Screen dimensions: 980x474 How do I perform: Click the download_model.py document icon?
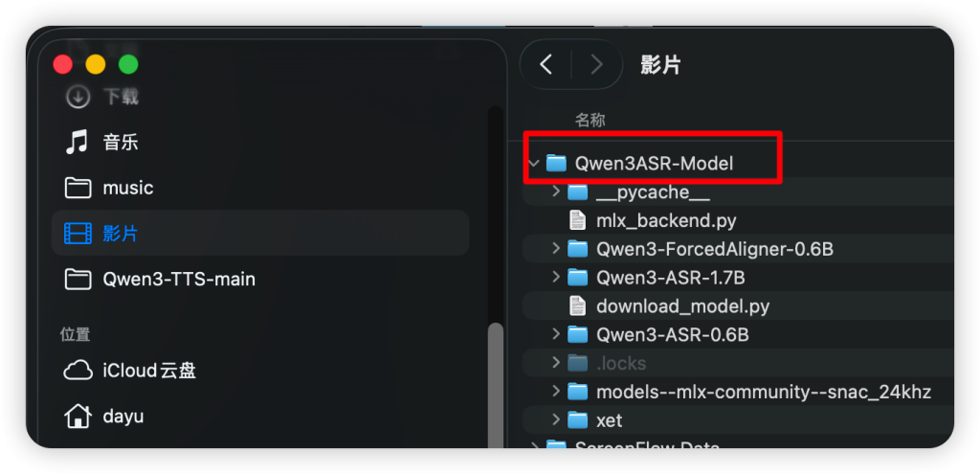(577, 306)
